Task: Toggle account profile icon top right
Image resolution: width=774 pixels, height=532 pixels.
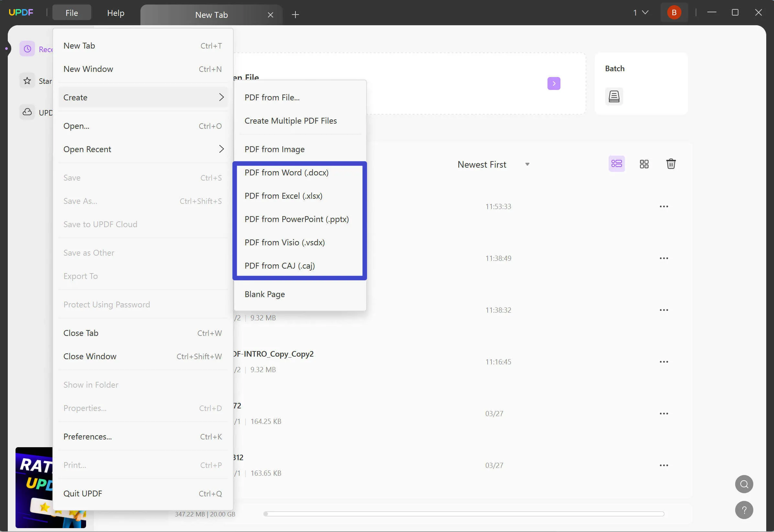Action: coord(674,12)
